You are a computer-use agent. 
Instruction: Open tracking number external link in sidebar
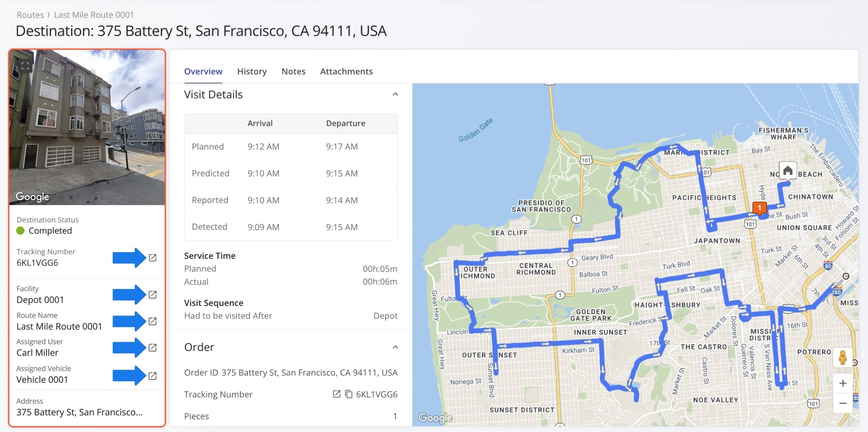[153, 258]
